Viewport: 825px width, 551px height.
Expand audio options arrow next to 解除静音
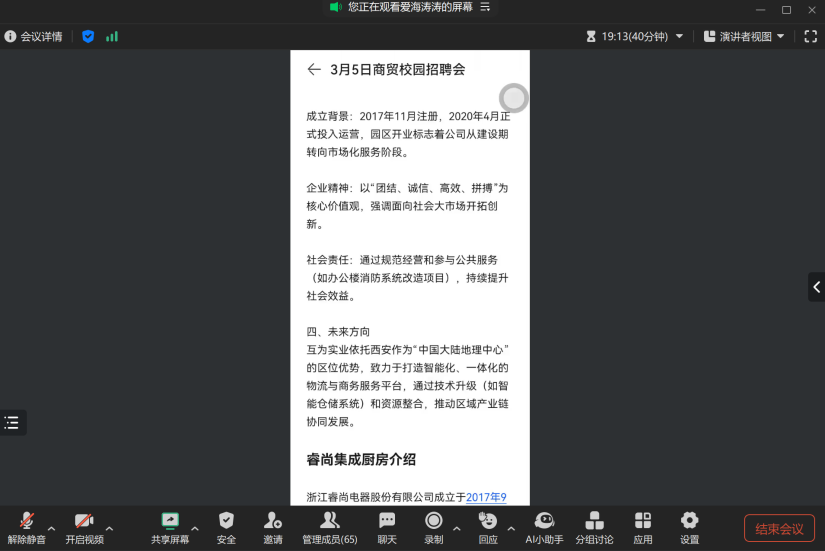pyautogui.click(x=52, y=528)
